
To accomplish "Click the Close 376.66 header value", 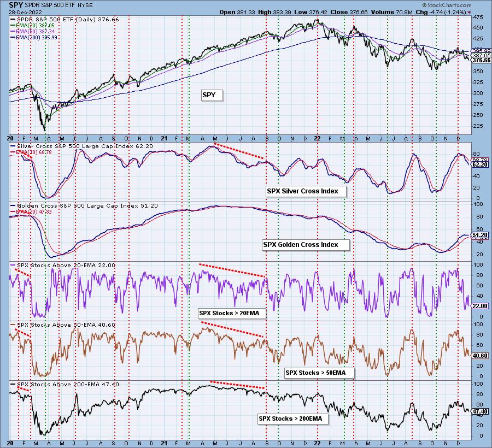I will pyautogui.click(x=349, y=12).
